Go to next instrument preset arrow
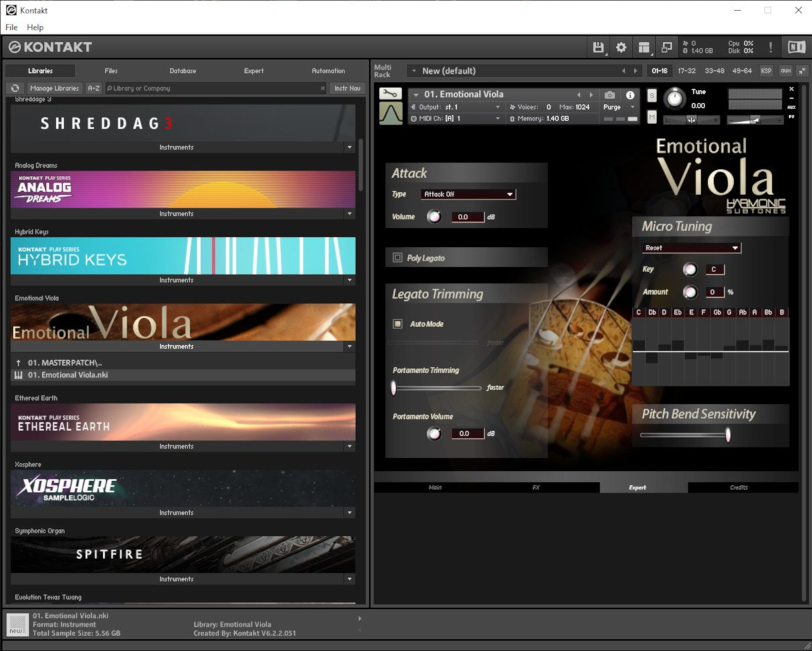The image size is (812, 651). tap(591, 95)
